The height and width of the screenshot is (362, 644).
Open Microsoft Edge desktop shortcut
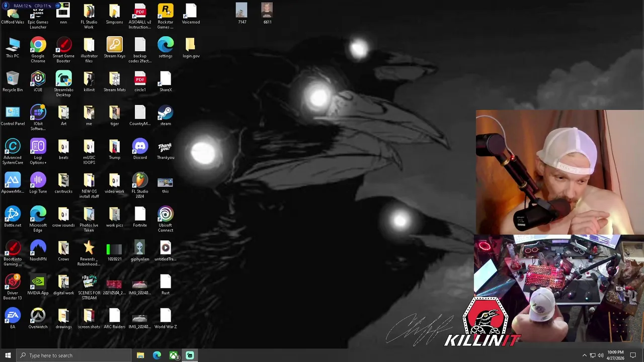(x=38, y=219)
